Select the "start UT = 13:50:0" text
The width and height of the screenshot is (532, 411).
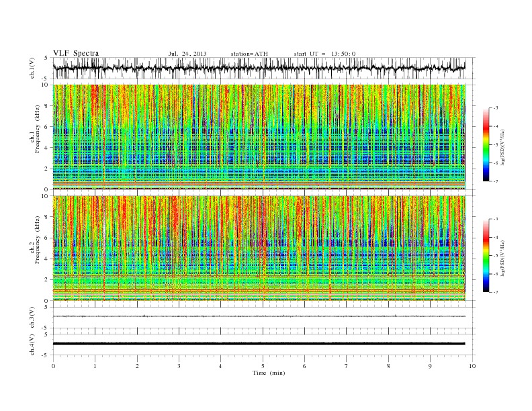(x=324, y=54)
